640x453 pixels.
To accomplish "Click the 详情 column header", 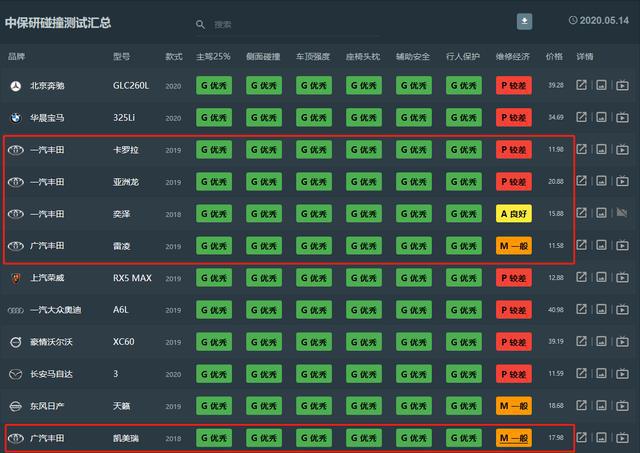I will pos(584,56).
